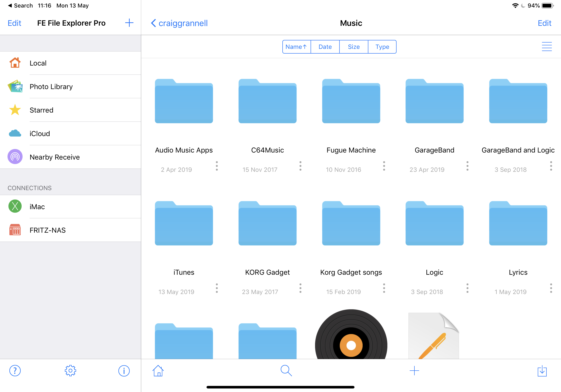Open the Photo Library icon
561x392 pixels.
coord(15,86)
